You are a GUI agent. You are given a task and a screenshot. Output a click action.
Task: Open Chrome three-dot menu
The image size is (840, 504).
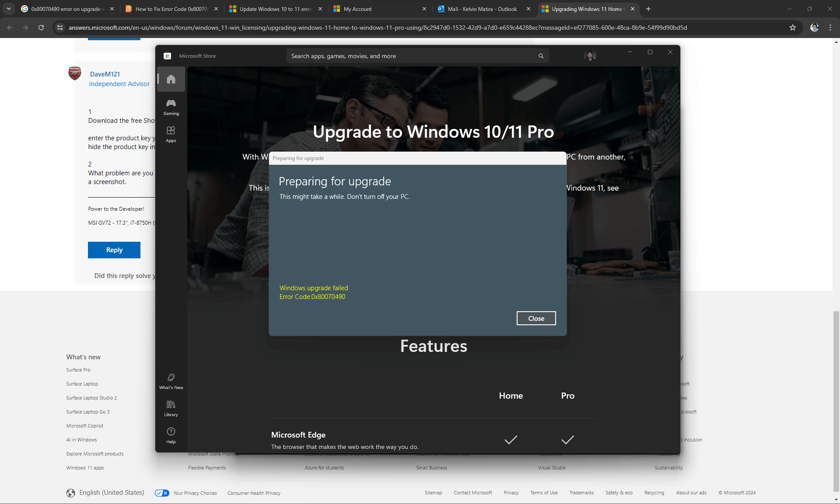click(830, 28)
